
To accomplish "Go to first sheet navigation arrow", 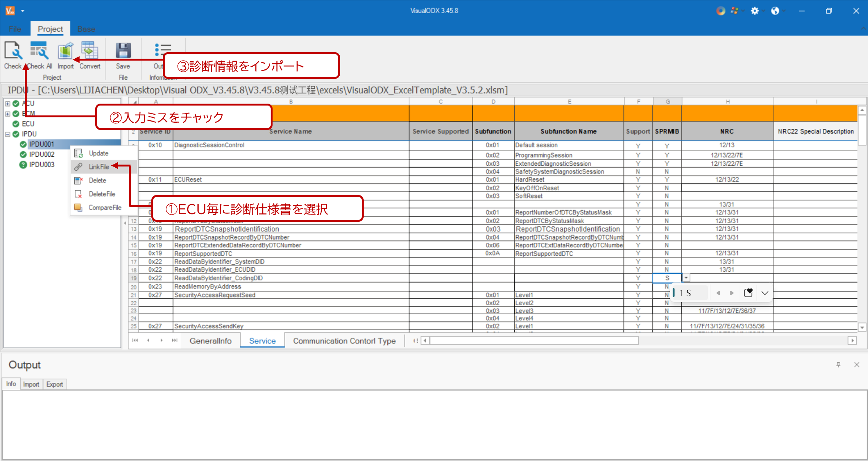I will tap(135, 340).
